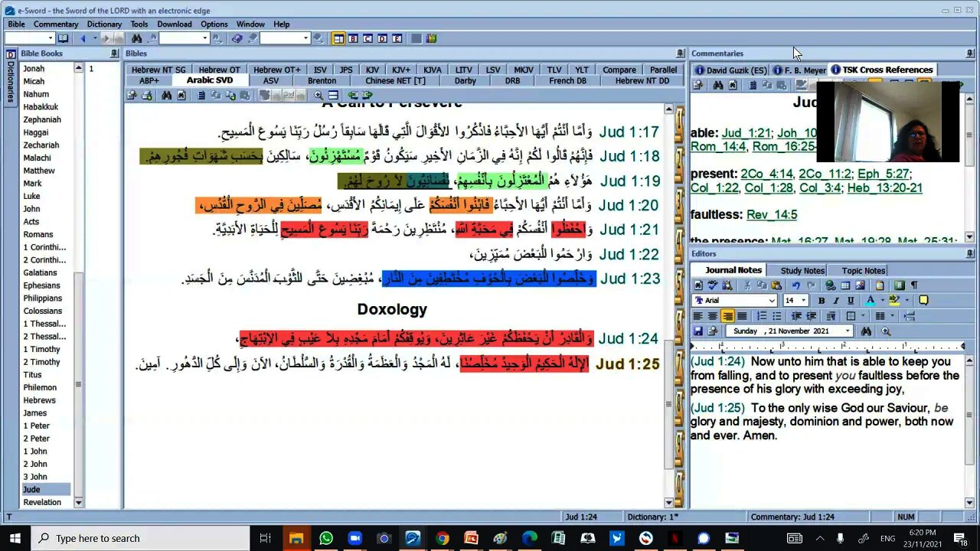Image resolution: width=980 pixels, height=551 pixels.
Task: Toggle the default layout icon in main toolbar
Action: click(338, 38)
